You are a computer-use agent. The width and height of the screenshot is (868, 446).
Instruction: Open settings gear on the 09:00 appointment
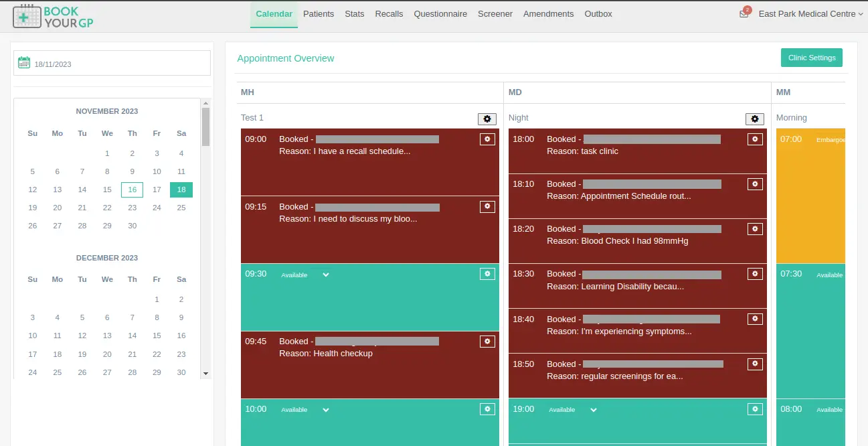(487, 139)
